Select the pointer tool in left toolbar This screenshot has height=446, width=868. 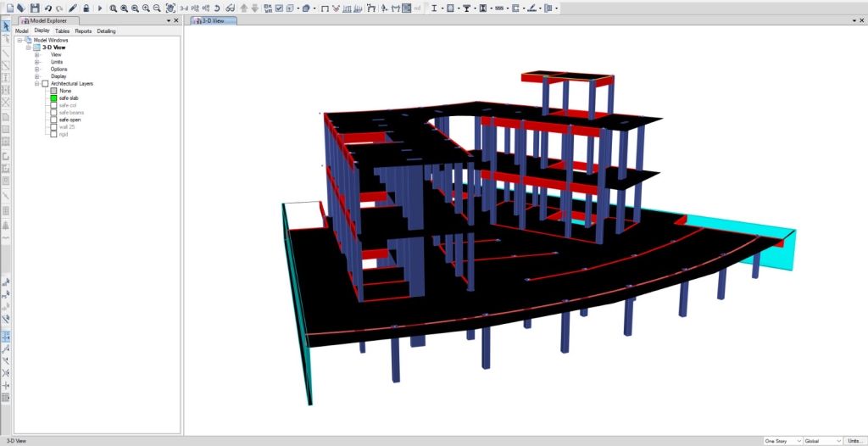(x=6, y=25)
